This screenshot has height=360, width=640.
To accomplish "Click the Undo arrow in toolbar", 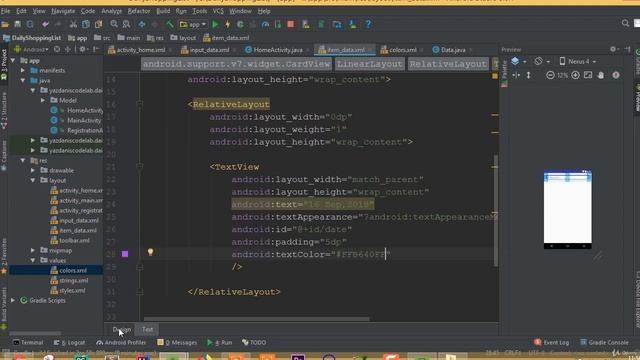I will (x=45, y=24).
